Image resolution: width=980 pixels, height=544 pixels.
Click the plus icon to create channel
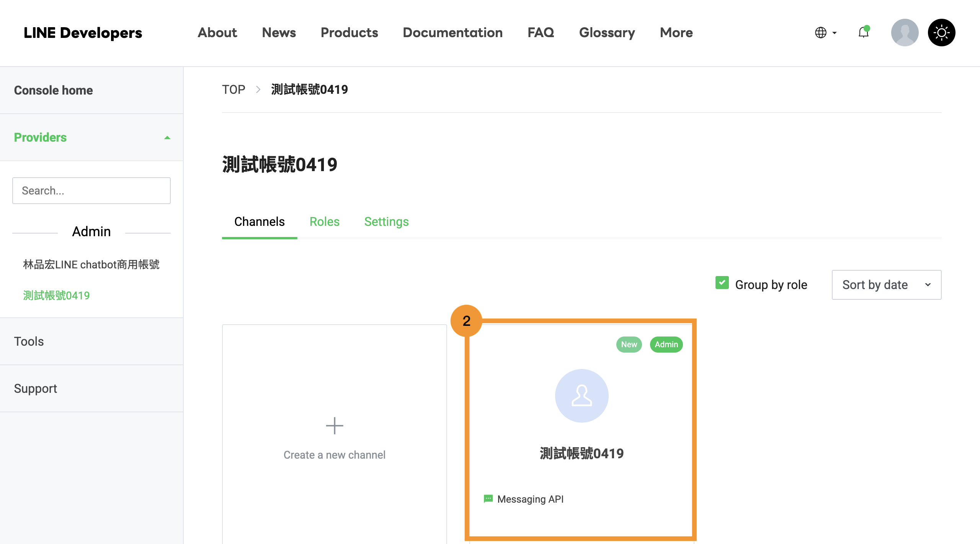coord(335,426)
